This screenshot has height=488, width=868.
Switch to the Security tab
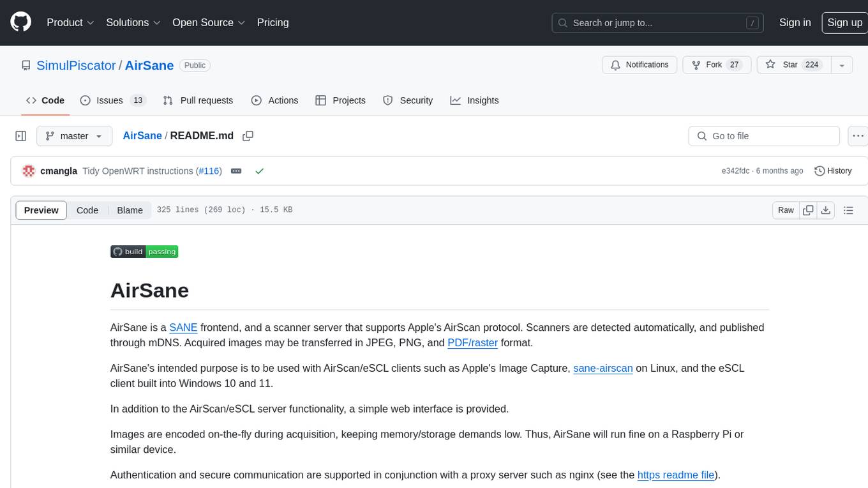(x=408, y=100)
